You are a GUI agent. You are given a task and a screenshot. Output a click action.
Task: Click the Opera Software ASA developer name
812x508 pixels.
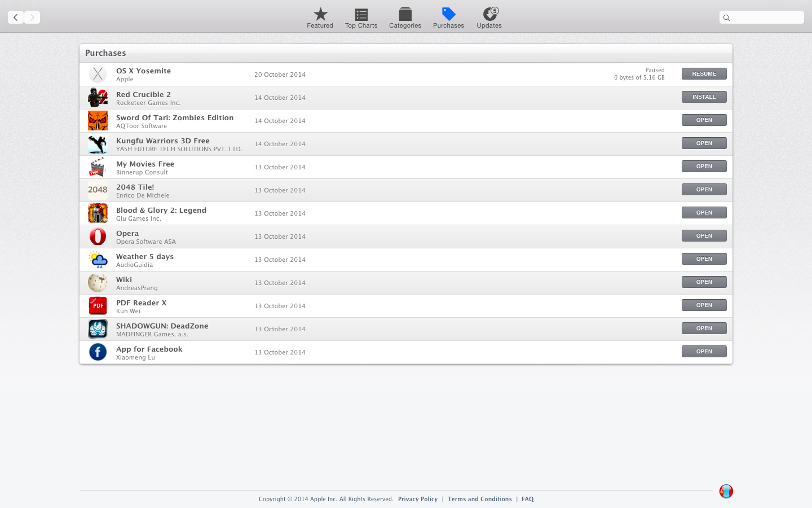pyautogui.click(x=146, y=242)
